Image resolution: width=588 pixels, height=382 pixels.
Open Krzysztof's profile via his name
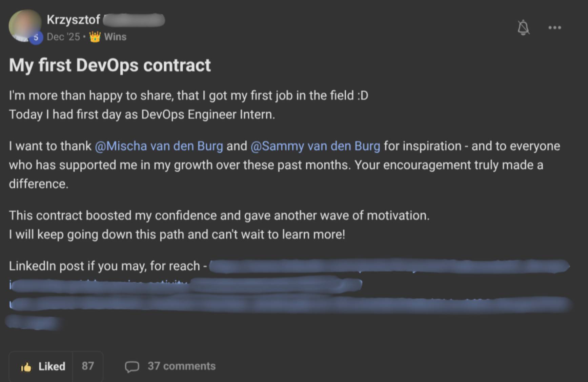[73, 20]
